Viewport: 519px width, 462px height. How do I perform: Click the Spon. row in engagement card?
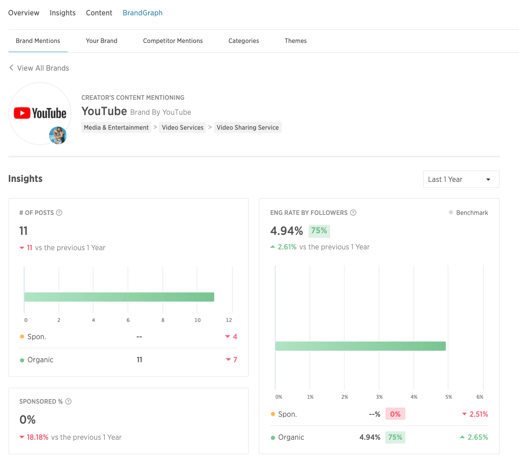pyautogui.click(x=379, y=414)
